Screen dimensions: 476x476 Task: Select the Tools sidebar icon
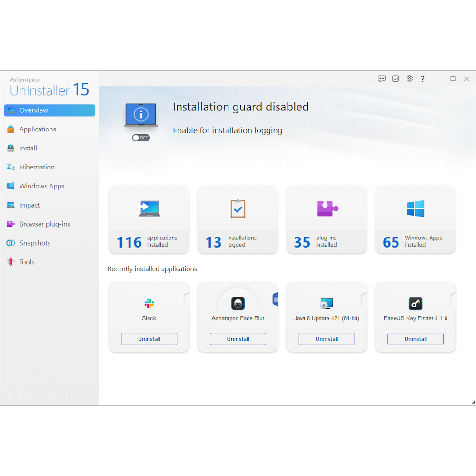(x=10, y=262)
